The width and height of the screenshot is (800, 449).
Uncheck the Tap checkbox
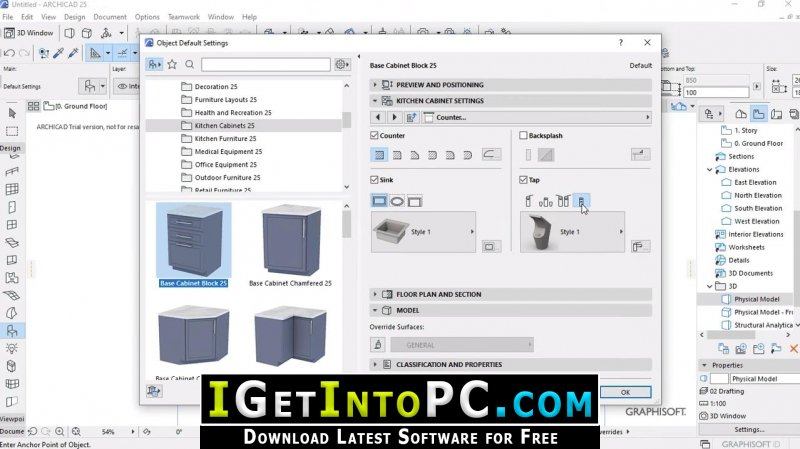coord(523,180)
